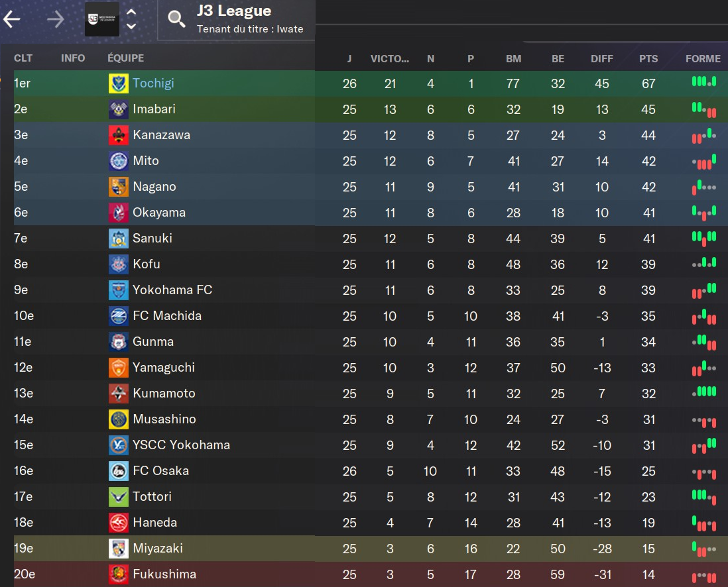
Task: Switch competition using down chevron
Action: point(131,27)
